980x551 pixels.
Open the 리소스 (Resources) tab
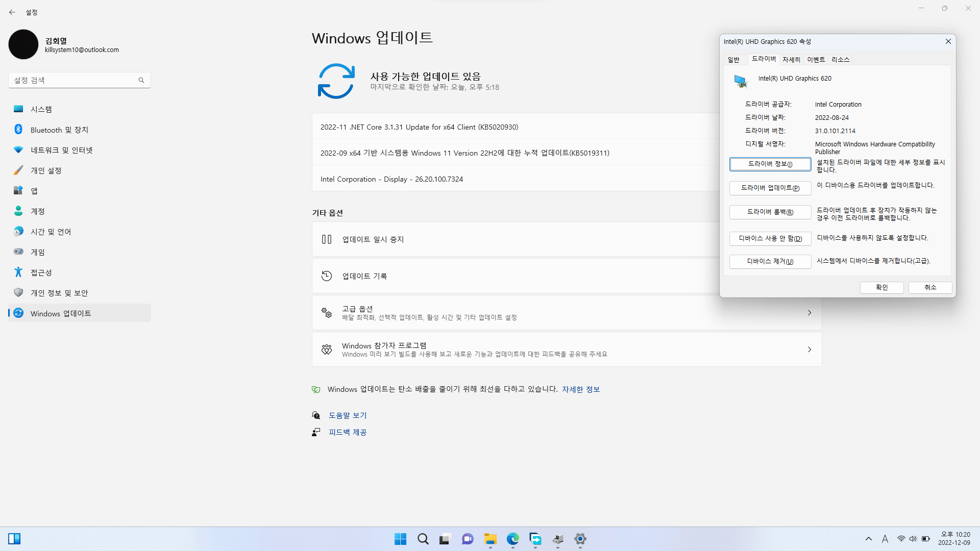[840, 60]
